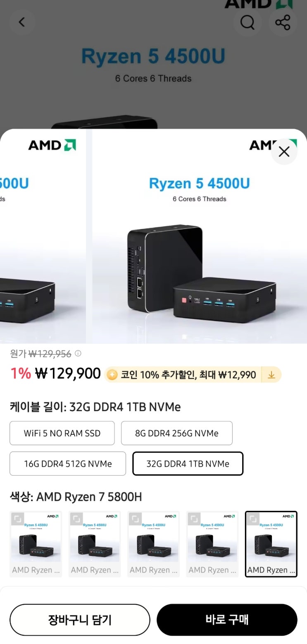Tap the share icon
The width and height of the screenshot is (307, 644).
click(x=283, y=22)
